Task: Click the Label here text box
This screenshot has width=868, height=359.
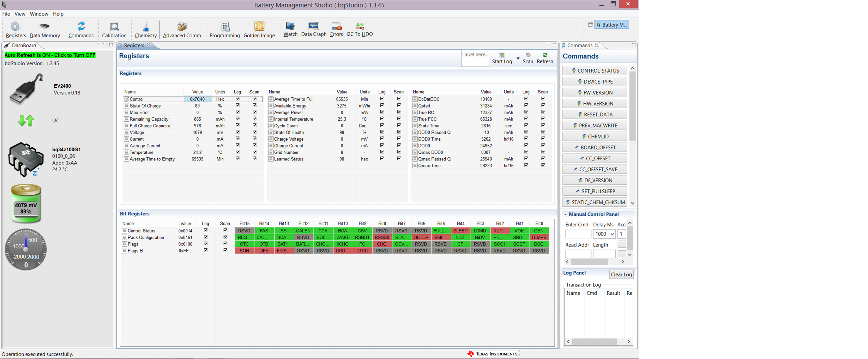Action: pyautogui.click(x=475, y=58)
